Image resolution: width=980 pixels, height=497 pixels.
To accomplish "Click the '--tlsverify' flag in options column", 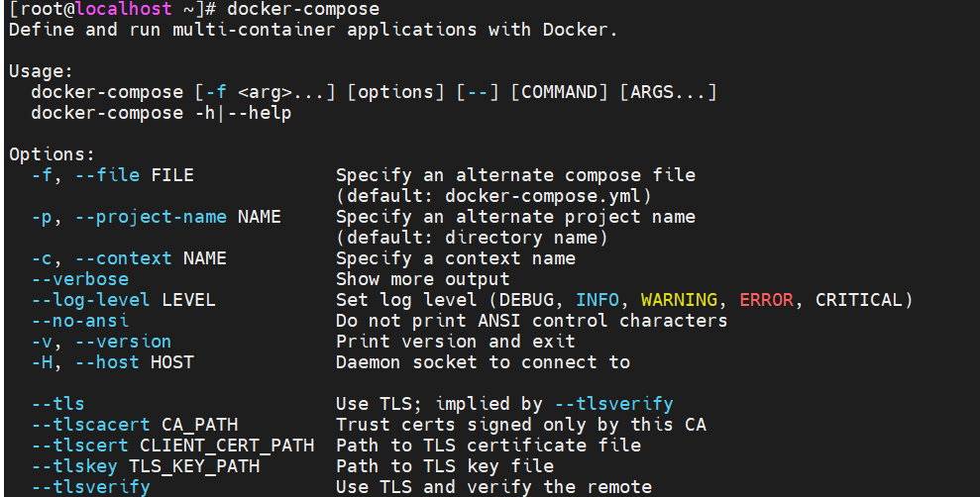I will pyautogui.click(x=90, y=487).
